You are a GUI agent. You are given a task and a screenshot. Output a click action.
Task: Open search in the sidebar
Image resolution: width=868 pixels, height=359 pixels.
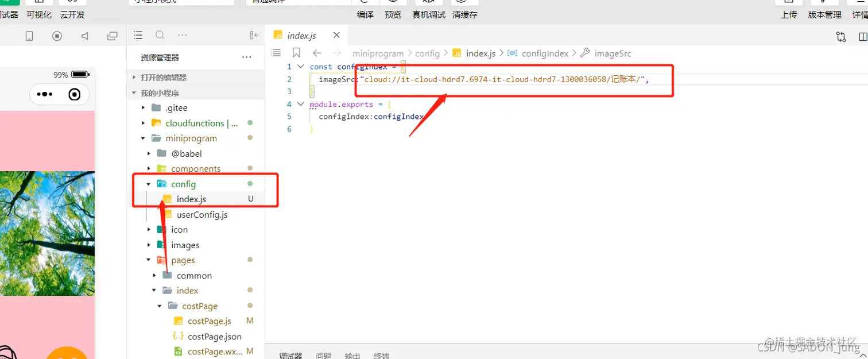tap(160, 35)
